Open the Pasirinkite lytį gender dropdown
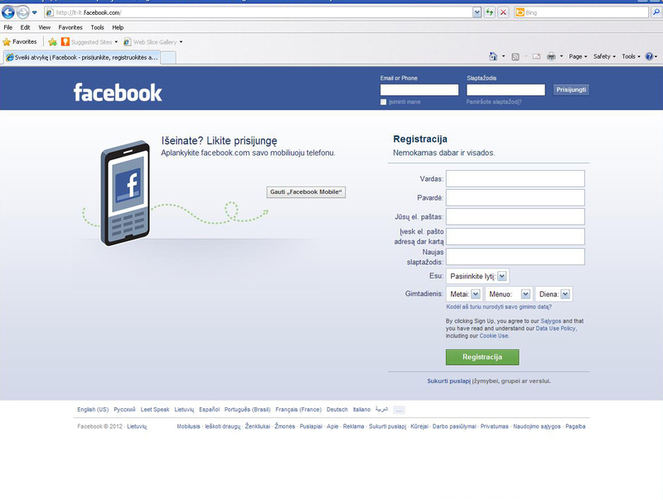The image size is (663, 500). coord(478,276)
